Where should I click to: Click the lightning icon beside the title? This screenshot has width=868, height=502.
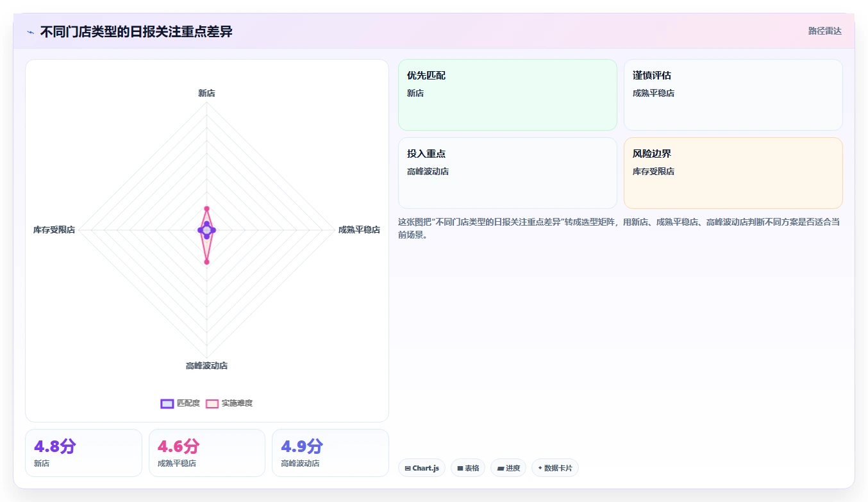pos(30,32)
